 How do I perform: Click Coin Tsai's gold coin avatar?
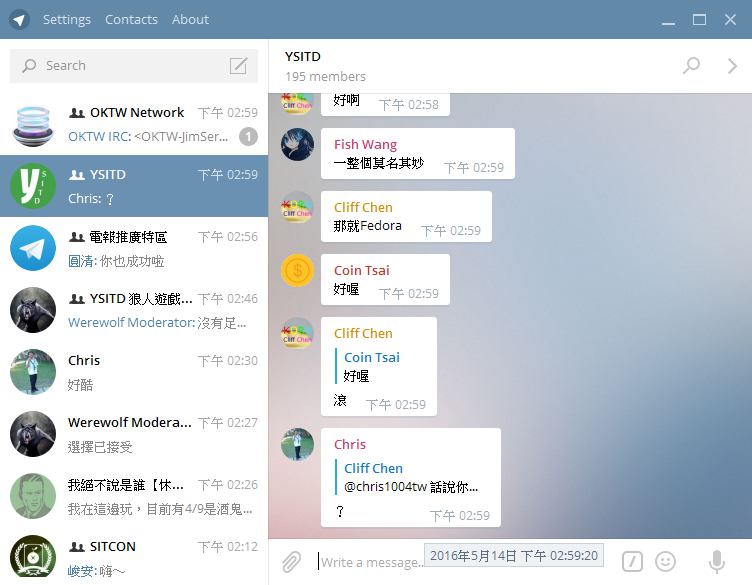[x=297, y=270]
